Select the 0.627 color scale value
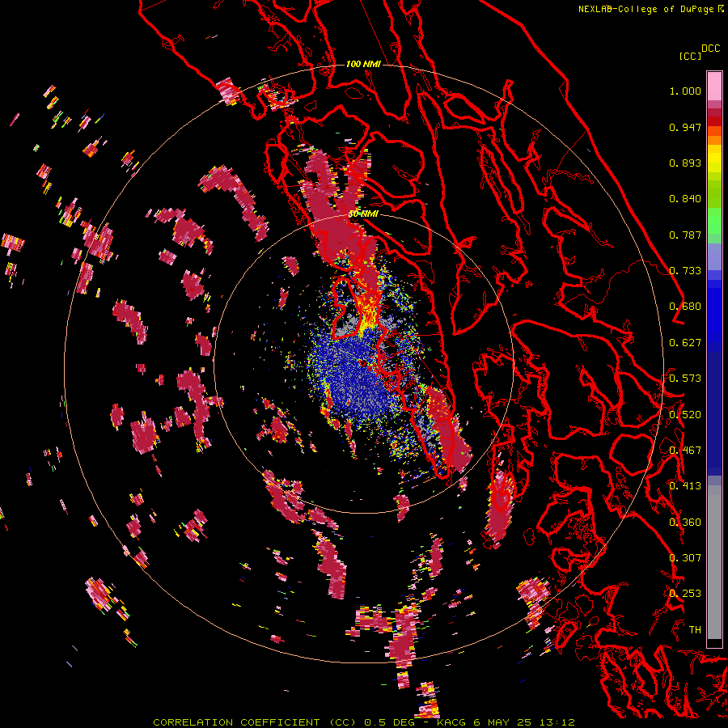Viewport: 728px width, 728px height. (x=685, y=343)
